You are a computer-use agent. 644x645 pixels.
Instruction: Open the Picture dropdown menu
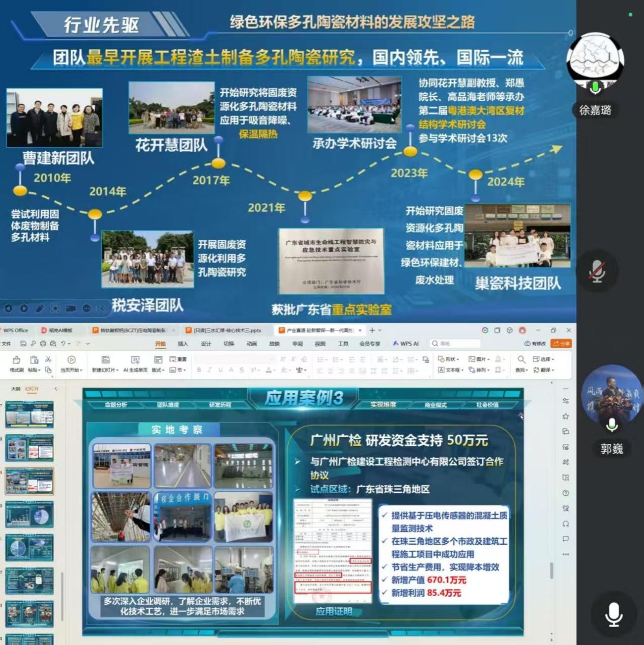tap(479, 359)
